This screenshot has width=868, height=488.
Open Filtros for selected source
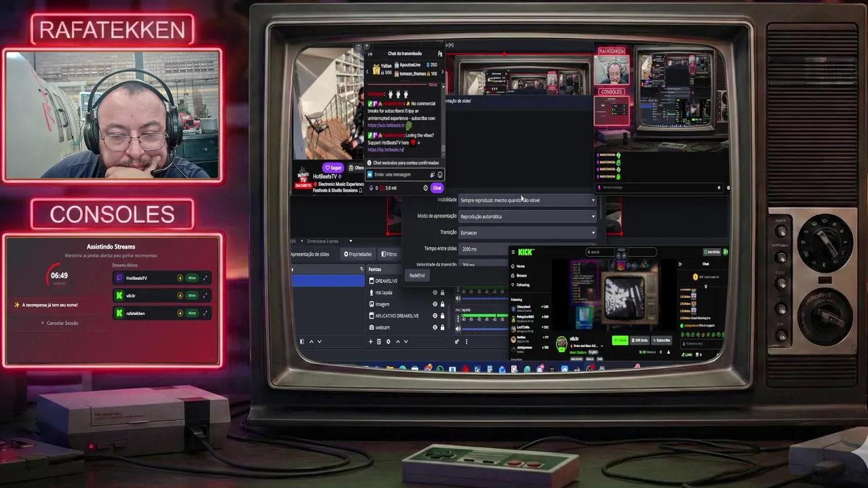(389, 254)
